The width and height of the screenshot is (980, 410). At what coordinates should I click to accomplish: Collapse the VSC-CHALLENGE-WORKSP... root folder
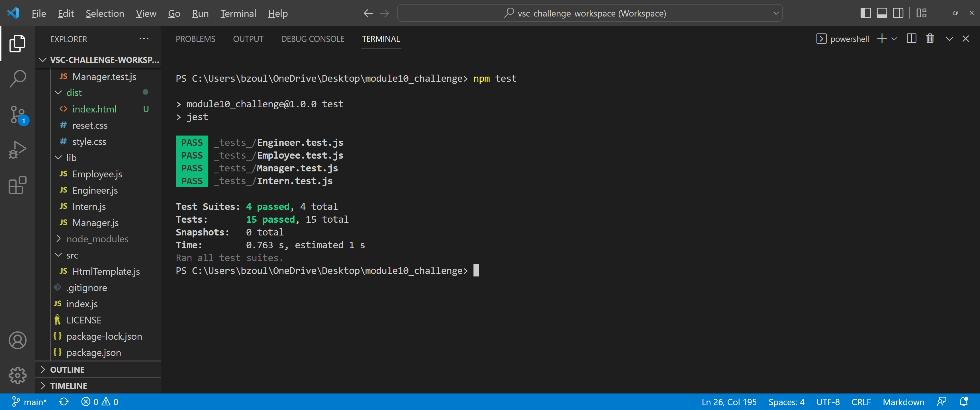coord(98,60)
